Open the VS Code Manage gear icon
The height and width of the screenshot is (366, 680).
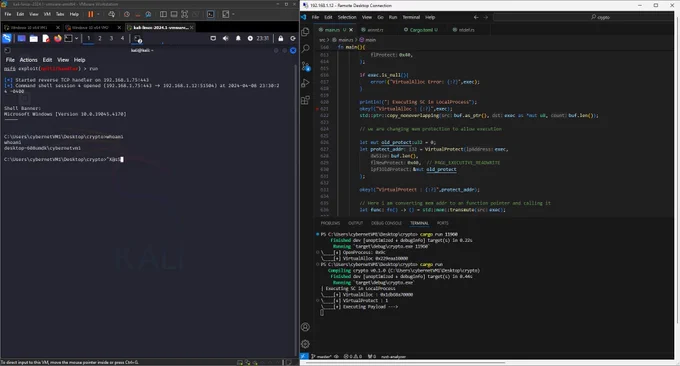point(305,344)
